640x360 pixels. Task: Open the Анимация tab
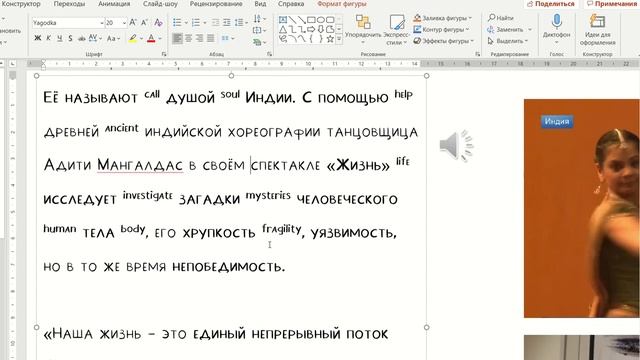click(114, 4)
